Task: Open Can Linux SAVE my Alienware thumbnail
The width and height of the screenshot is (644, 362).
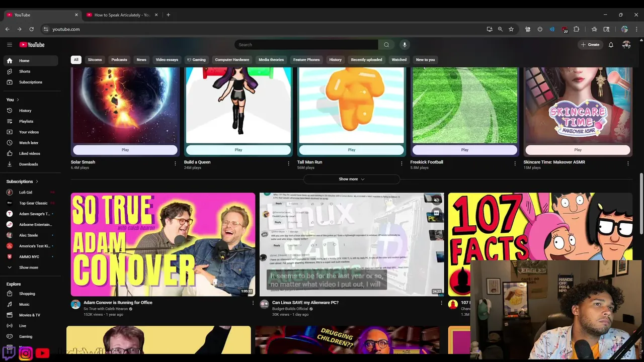Action: (x=352, y=244)
